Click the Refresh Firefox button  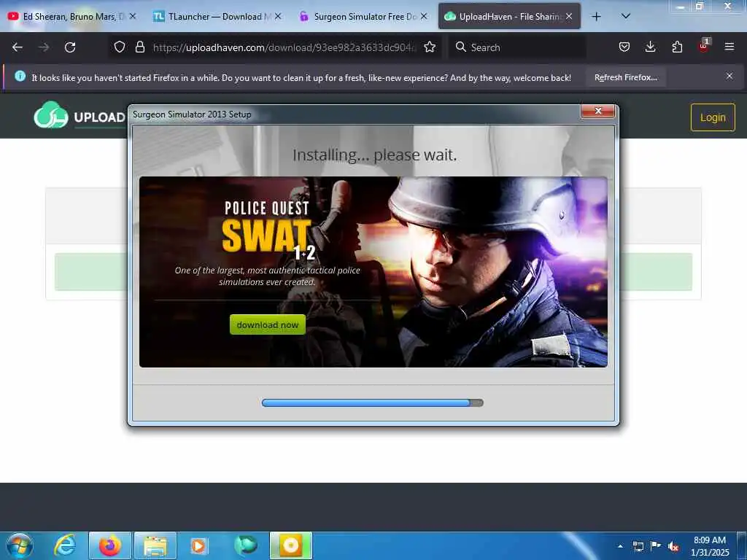point(626,77)
